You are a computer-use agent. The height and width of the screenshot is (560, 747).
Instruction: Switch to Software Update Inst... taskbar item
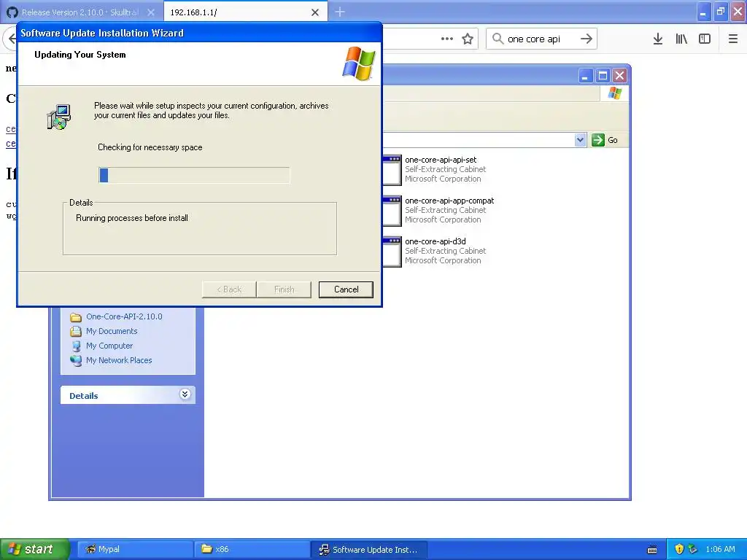pos(368,549)
